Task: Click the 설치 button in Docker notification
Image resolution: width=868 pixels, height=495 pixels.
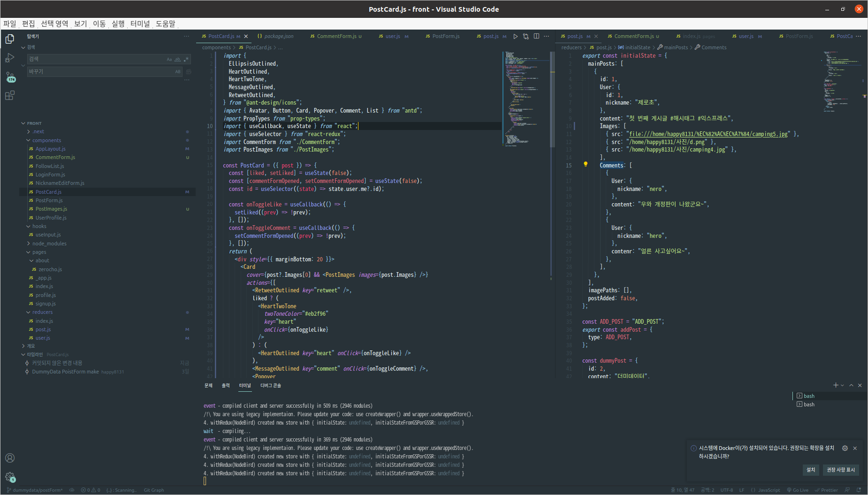Action: click(x=811, y=470)
